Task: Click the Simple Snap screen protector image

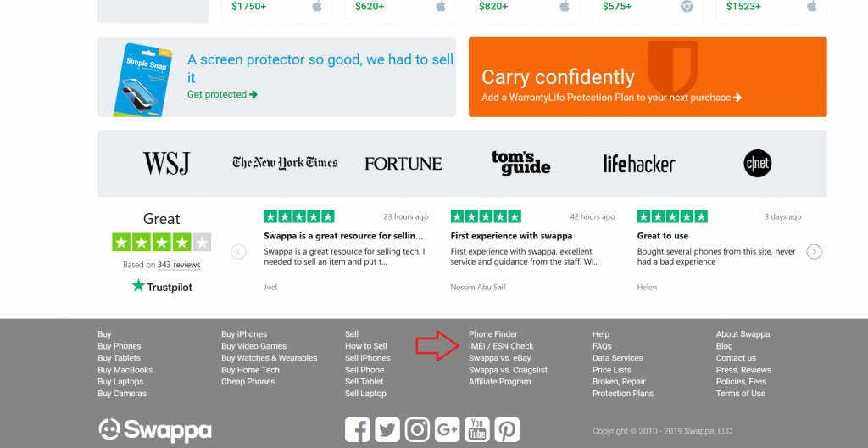Action: [x=142, y=79]
